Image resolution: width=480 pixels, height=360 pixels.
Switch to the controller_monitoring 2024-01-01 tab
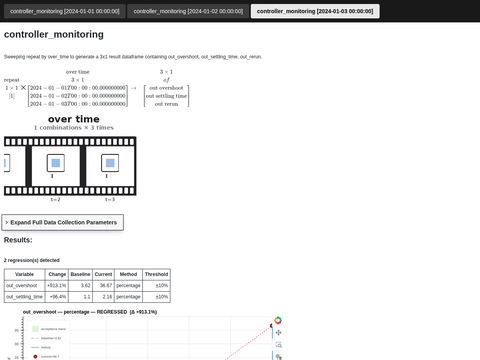65,11
